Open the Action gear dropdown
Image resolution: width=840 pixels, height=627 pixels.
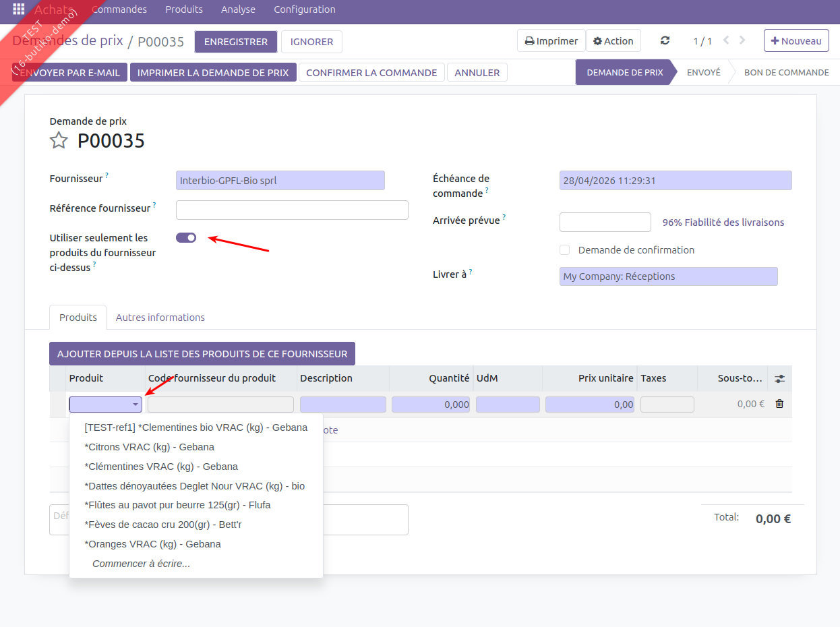point(613,41)
